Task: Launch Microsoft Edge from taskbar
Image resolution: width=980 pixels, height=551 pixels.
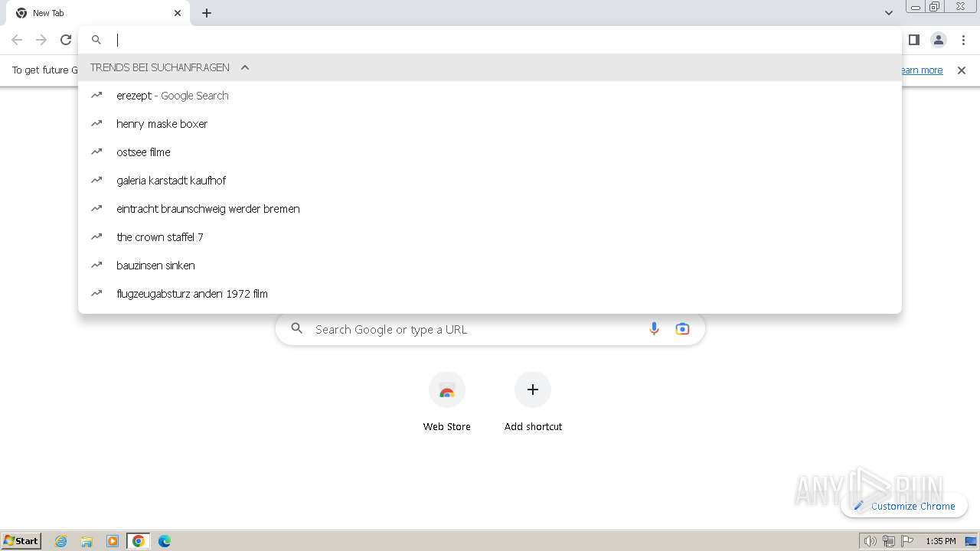Action: point(165,541)
